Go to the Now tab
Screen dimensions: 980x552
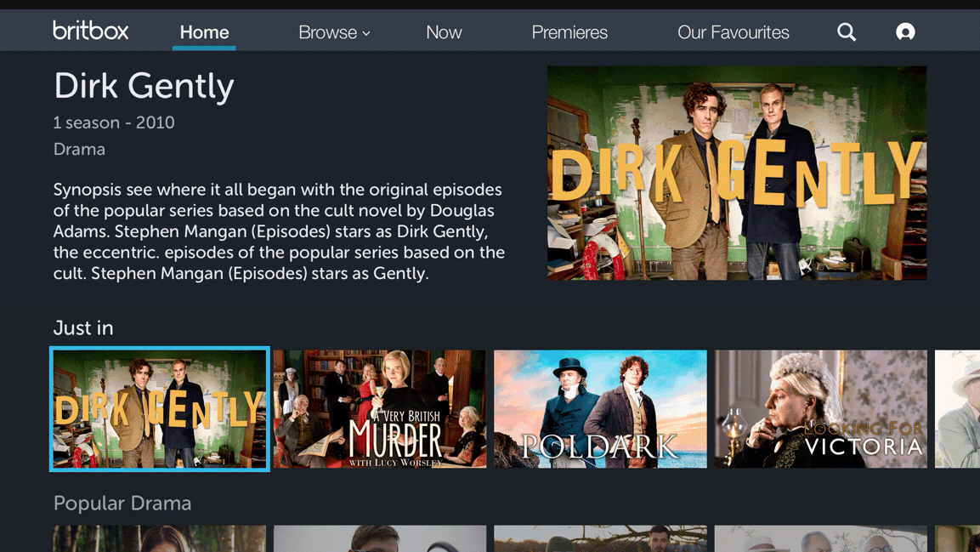pos(444,32)
